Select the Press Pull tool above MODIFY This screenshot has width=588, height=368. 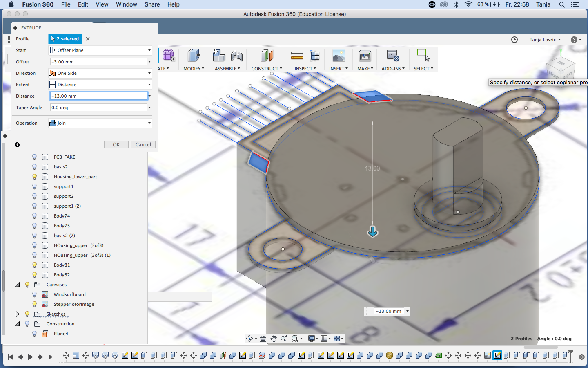(x=194, y=56)
